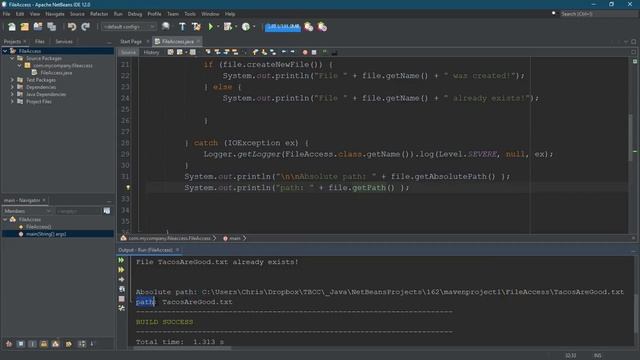Viewport: 640px width, 360px height.
Task: Click the Save All toolbar icon
Action: (51, 27)
